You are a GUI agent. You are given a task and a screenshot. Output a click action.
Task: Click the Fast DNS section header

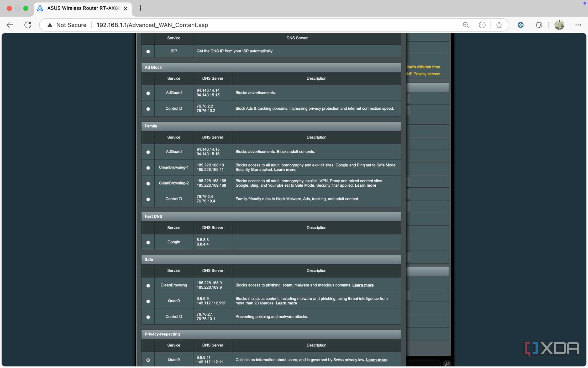[271, 216]
